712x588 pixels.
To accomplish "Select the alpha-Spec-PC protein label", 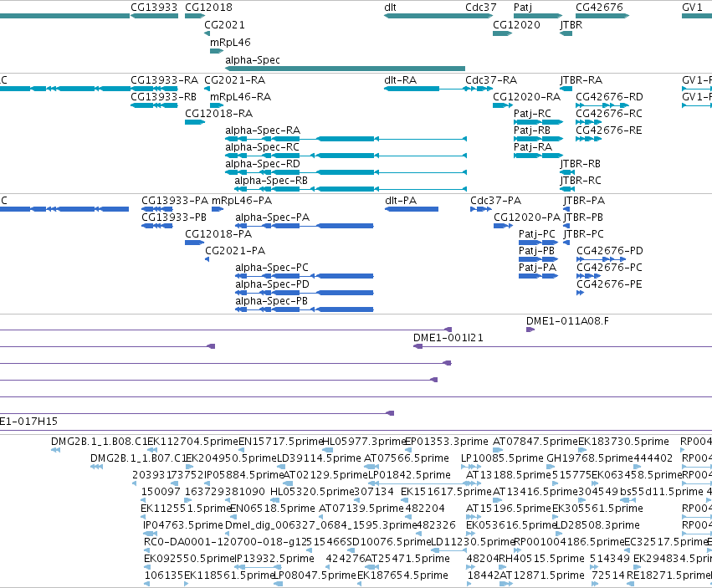I will [272, 268].
